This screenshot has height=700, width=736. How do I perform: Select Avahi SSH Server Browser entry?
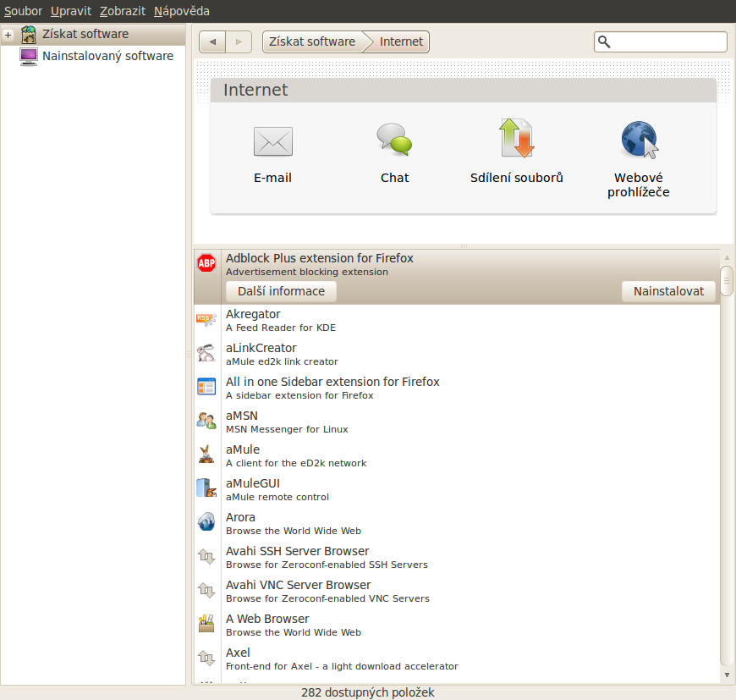pyautogui.click(x=457, y=557)
